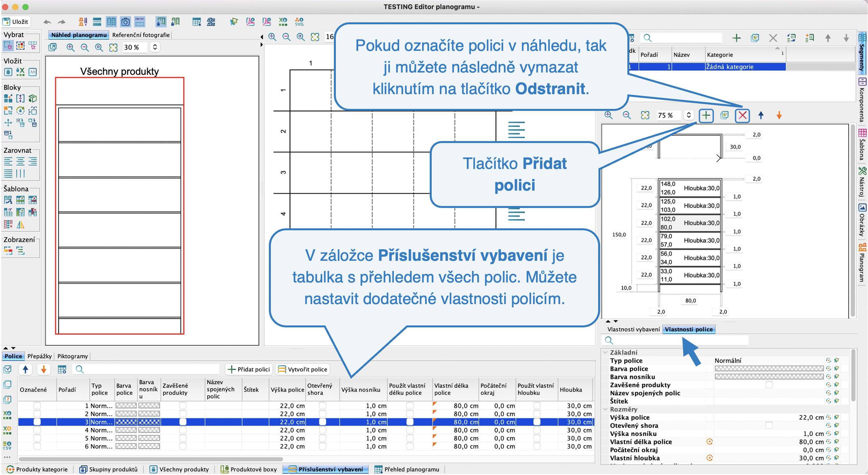This screenshot has width=868, height=475.
Task: Switch to the Piktogramy tab
Action: (x=73, y=357)
